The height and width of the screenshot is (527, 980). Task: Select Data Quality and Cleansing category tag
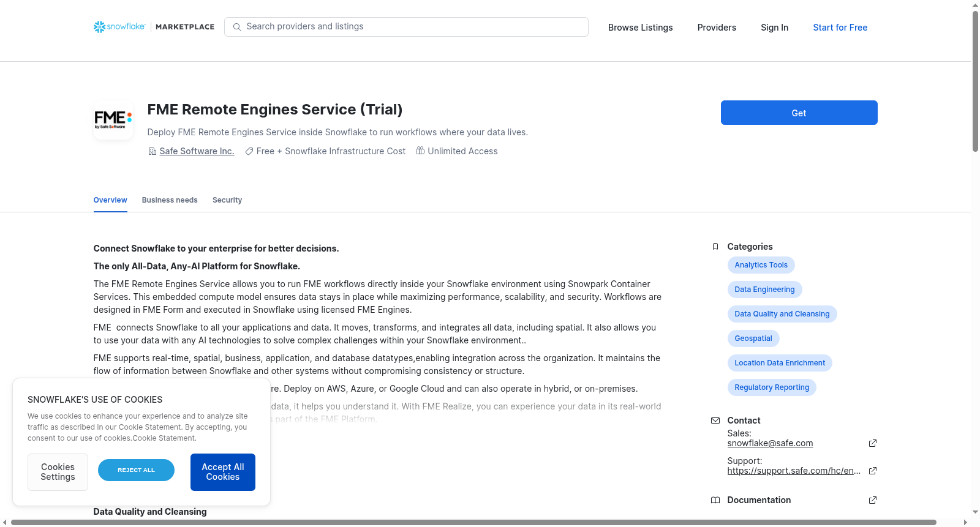(782, 314)
